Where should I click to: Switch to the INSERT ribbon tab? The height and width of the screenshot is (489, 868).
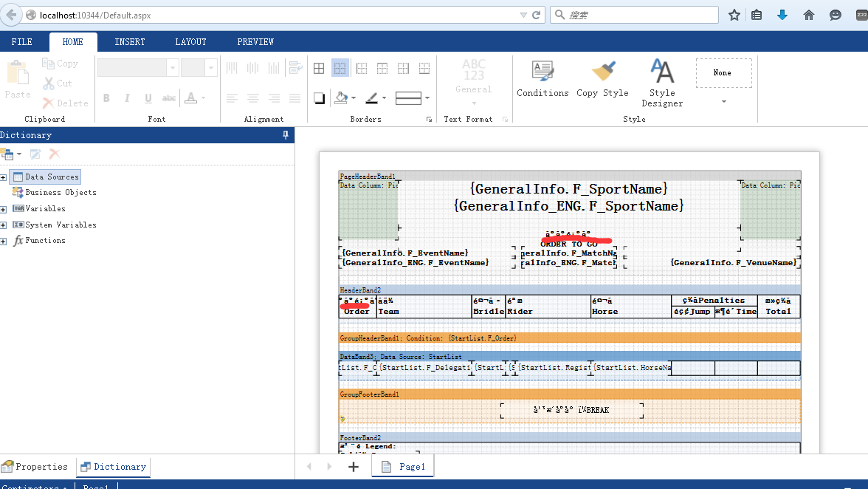(130, 42)
